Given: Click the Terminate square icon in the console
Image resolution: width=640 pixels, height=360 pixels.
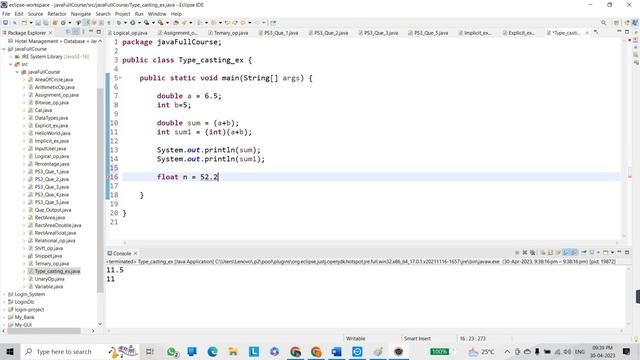Looking at the screenshot, I should pos(517,253).
